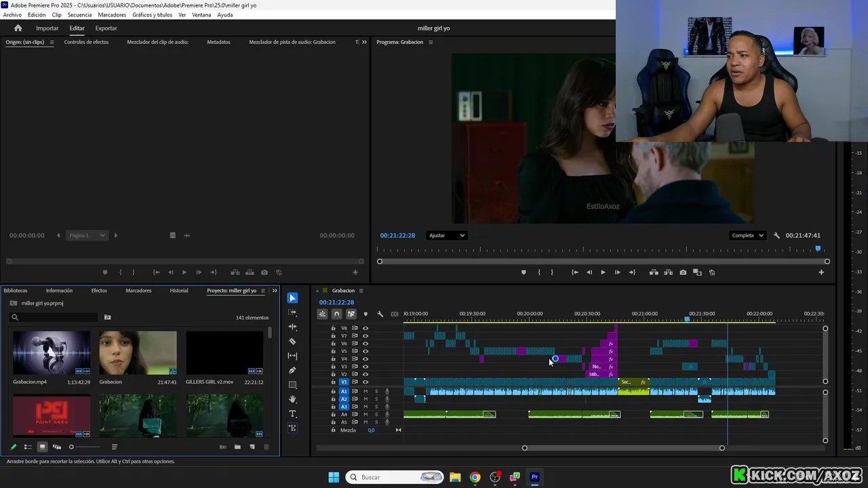Open the Gráficos y títulos menu
The image size is (868, 488).
tap(152, 15)
